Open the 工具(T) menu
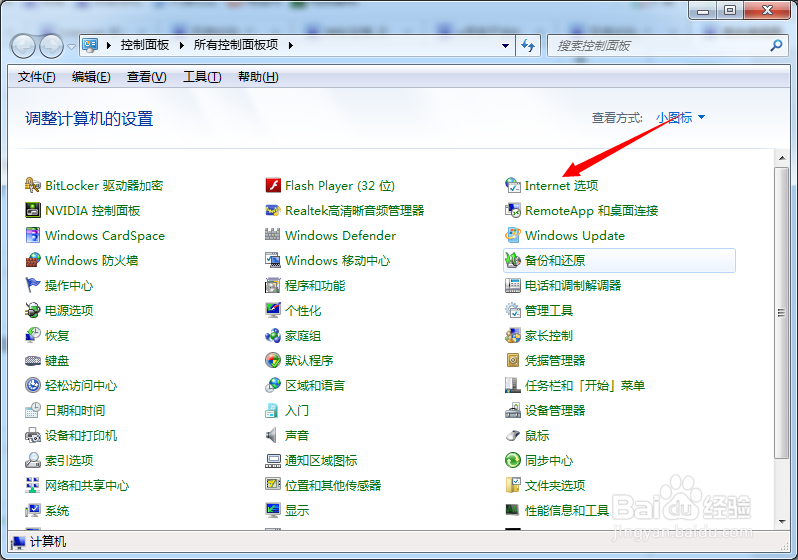Viewport: 798px width, 560px height. (202, 77)
